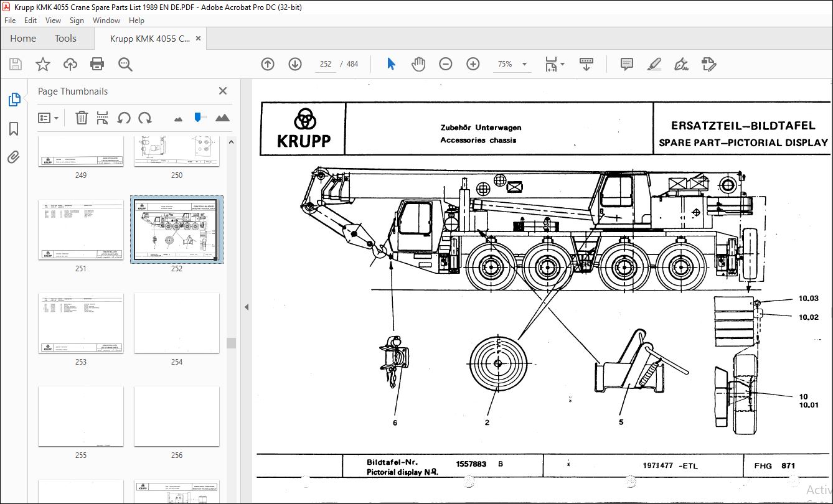The image size is (833, 504).
Task: Select page 250 thumbnail
Action: [x=177, y=151]
